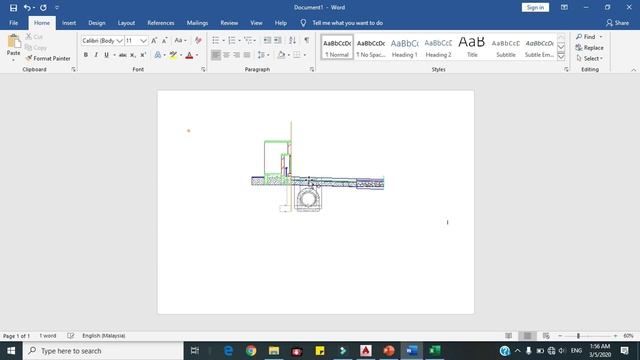Toggle strikethrough formatting
The width and height of the screenshot is (640, 360).
122,55
